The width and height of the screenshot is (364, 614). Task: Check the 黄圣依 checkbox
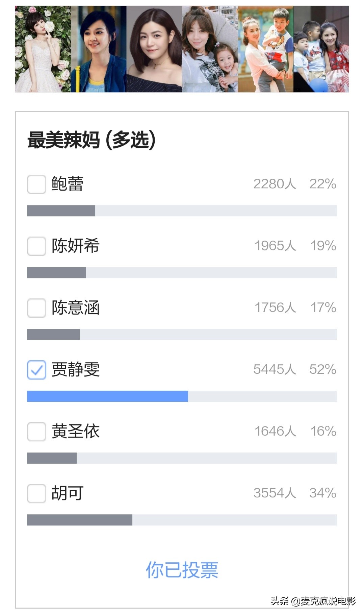click(x=36, y=432)
